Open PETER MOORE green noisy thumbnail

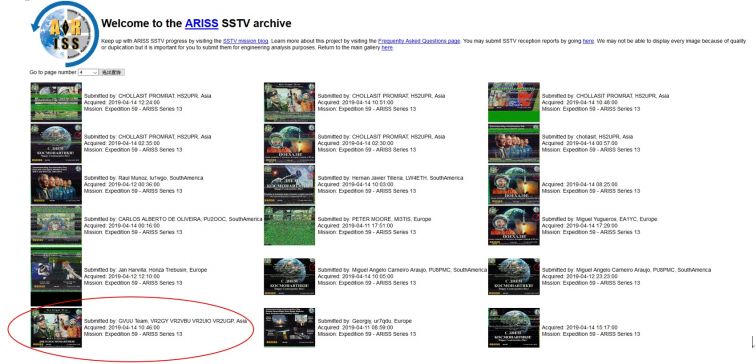[x=289, y=226]
